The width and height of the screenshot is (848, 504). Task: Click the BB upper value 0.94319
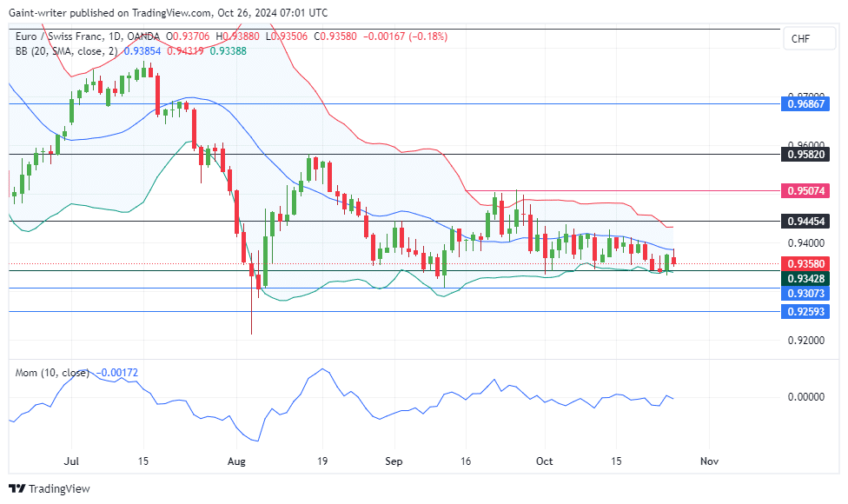click(185, 50)
